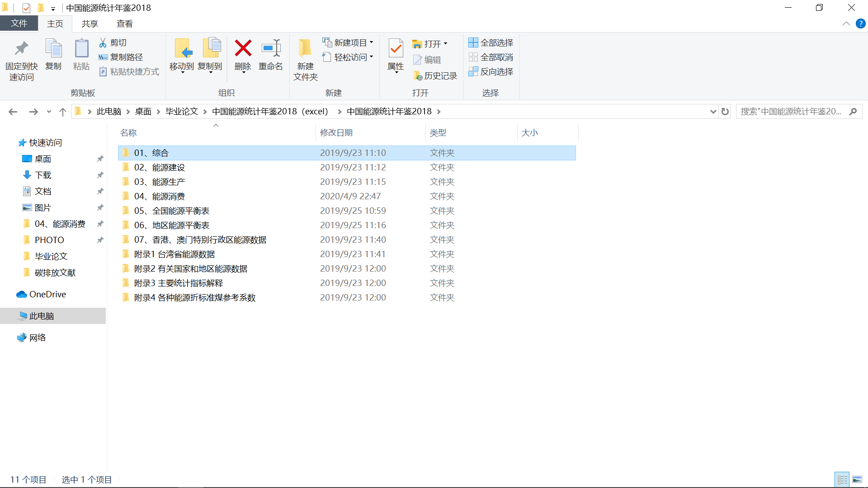Collapse the ribbon with the chevron

point(846,23)
